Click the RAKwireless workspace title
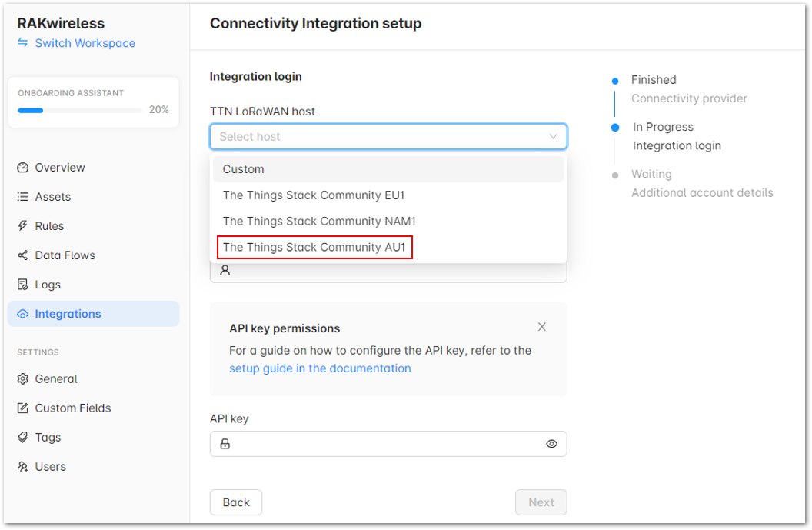812x530 pixels. 61,23
